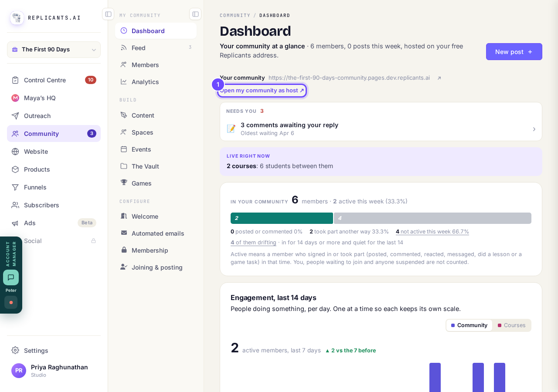Click the Members icon in community nav

click(124, 65)
